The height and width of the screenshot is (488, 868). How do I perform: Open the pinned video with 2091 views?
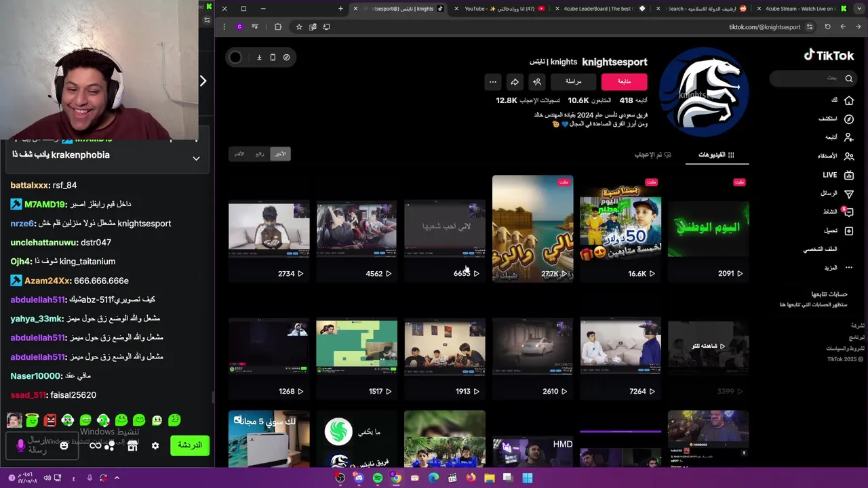(x=708, y=228)
